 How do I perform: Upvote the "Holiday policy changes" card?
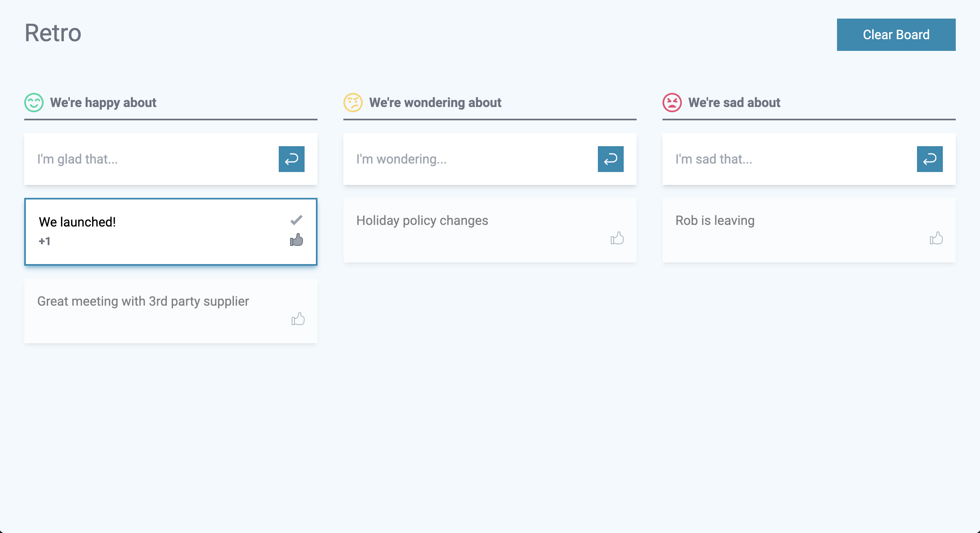[617, 238]
